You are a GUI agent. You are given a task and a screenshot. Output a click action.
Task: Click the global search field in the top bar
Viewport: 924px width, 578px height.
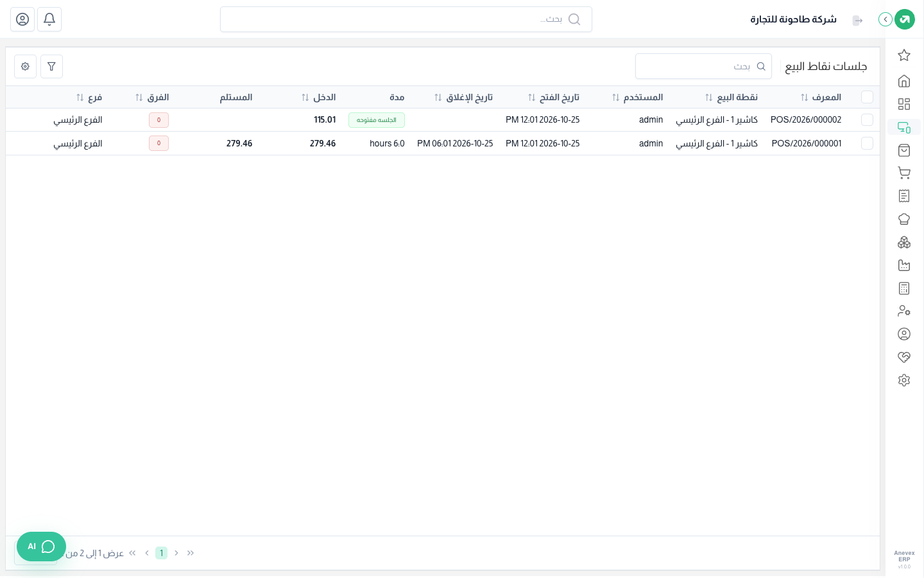406,19
